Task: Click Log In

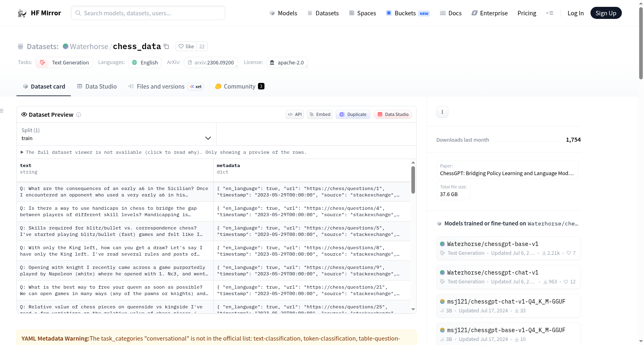Action: coord(576,13)
